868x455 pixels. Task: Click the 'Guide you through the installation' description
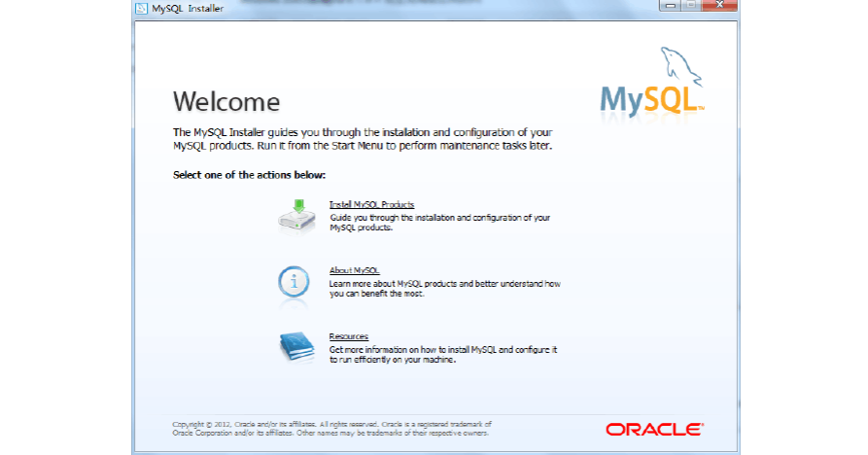click(440, 223)
